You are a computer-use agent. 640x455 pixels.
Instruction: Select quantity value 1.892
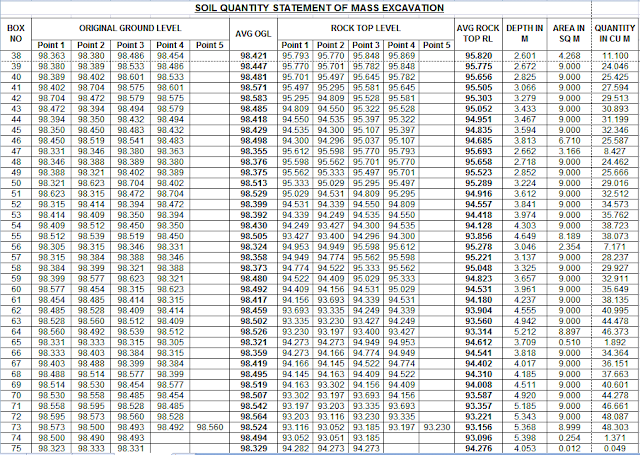pyautogui.click(x=615, y=342)
